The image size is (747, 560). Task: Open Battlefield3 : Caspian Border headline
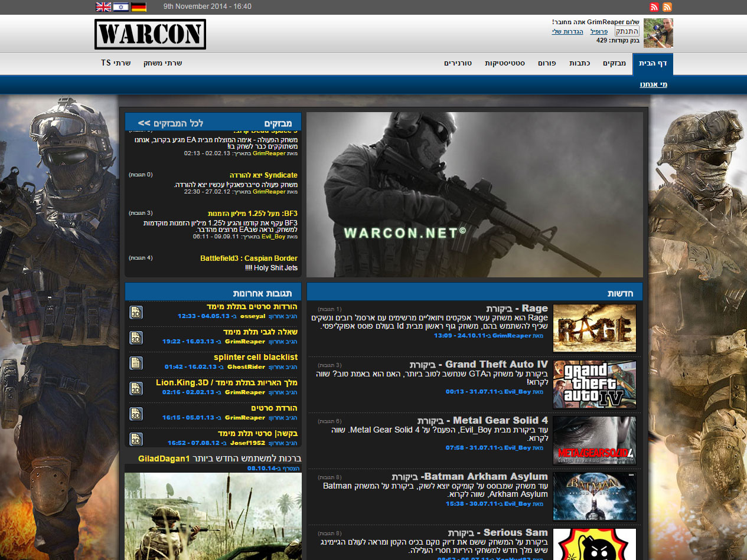tap(249, 258)
